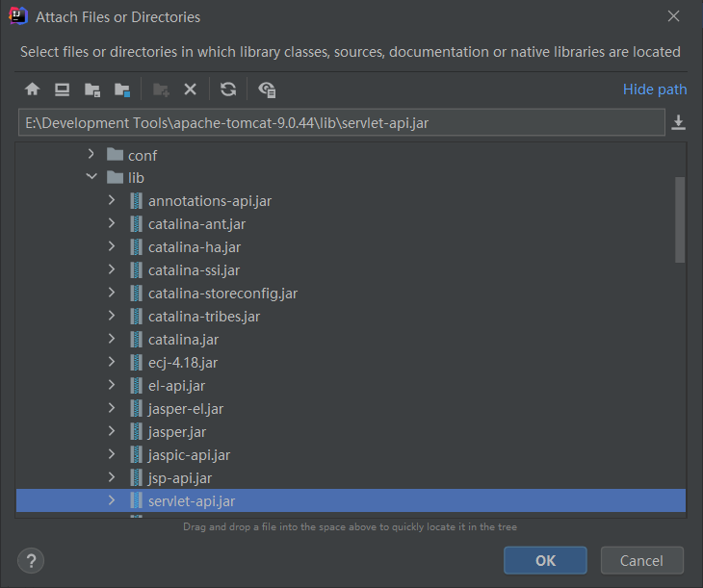This screenshot has height=588, width=703.
Task: Expand jaspic-api.jar contents
Action: (x=112, y=454)
